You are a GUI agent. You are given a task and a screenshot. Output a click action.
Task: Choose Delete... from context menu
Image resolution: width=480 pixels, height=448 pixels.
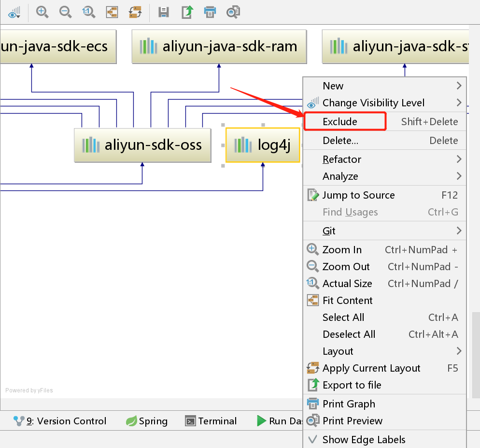(385, 140)
